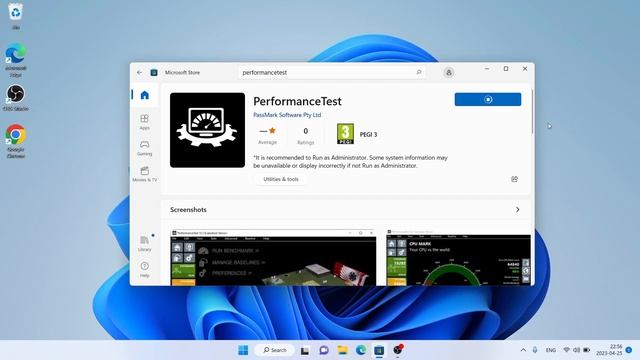640x360 pixels.
Task: Minimize the Microsoft Store window
Action: 487,69
